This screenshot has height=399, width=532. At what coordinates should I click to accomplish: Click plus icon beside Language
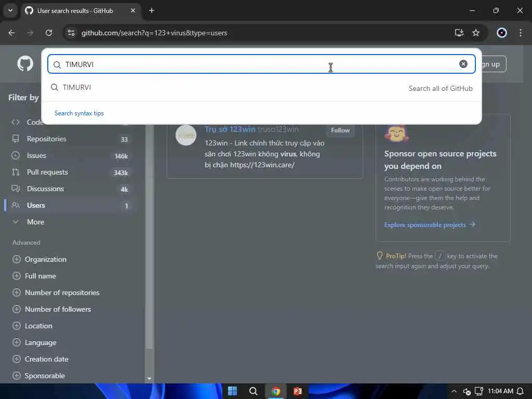pos(16,342)
